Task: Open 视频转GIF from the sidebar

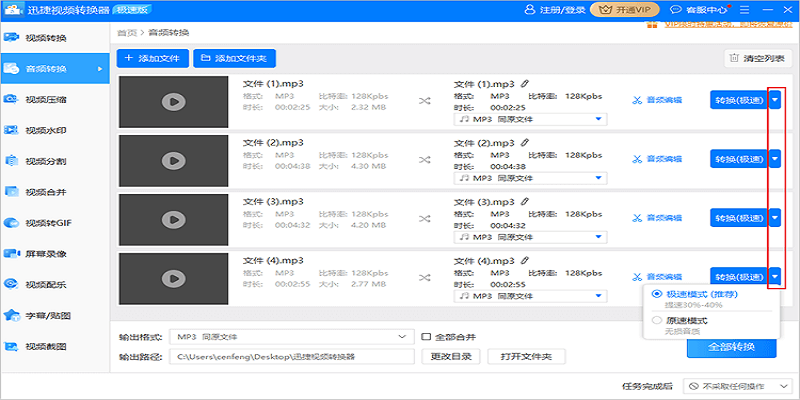Action: tap(46, 222)
